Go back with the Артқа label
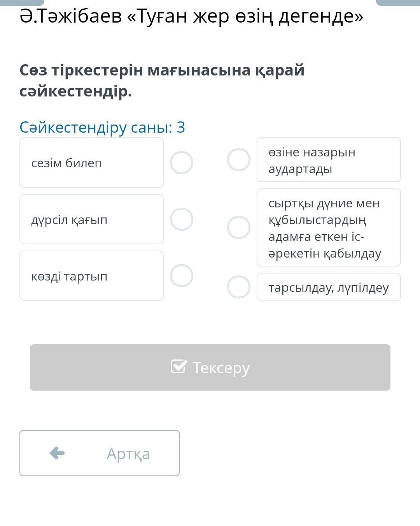420x526 pixels. [128, 453]
